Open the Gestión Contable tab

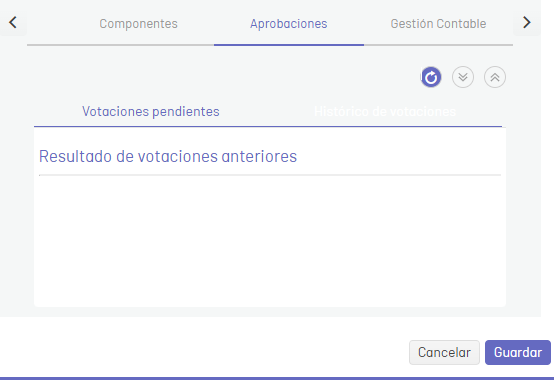click(438, 24)
